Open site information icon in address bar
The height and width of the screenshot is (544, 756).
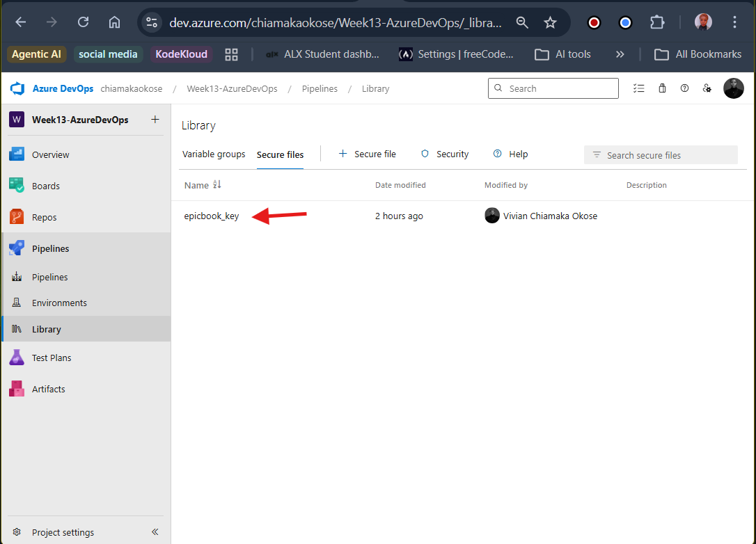click(152, 22)
